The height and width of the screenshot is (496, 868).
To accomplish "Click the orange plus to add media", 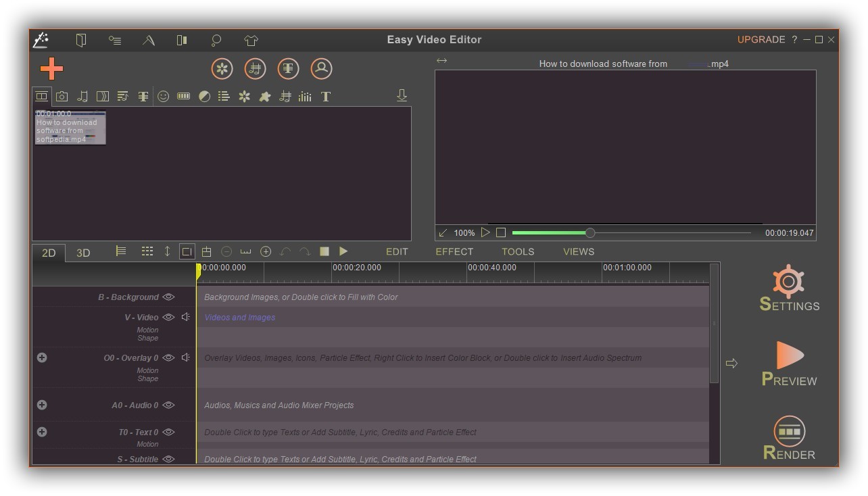I will coord(51,68).
